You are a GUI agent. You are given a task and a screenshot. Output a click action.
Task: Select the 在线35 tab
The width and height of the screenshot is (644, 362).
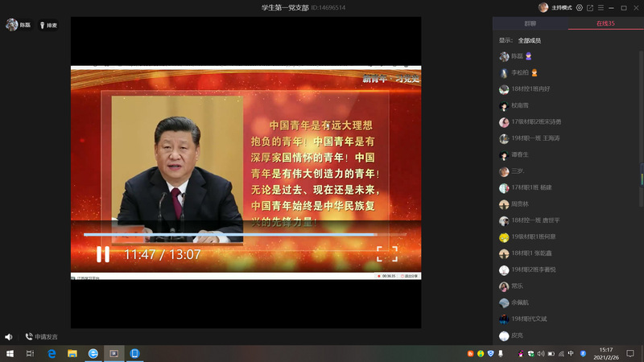click(x=605, y=24)
